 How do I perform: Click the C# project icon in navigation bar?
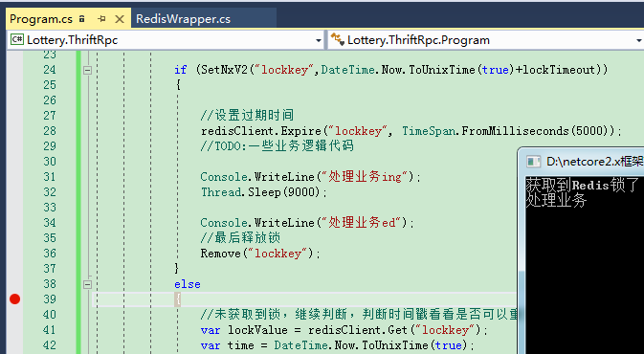click(x=17, y=40)
